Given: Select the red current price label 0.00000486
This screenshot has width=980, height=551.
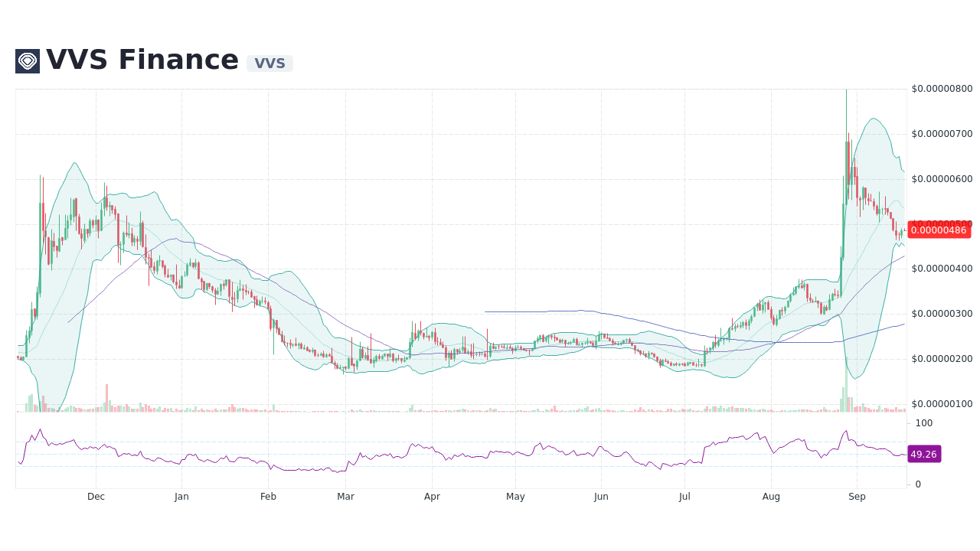Looking at the screenshot, I should pos(939,230).
